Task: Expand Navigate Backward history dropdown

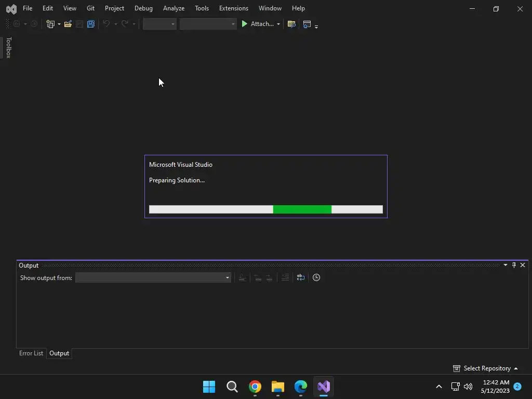Action: [25, 24]
